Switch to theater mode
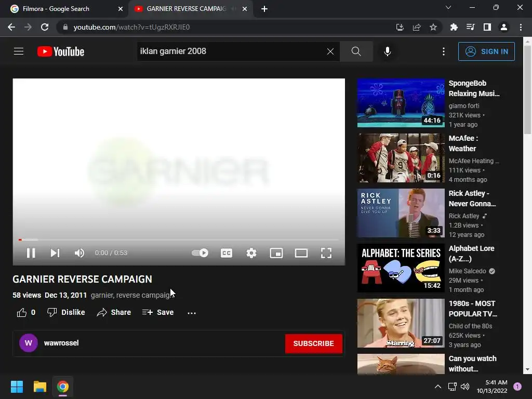Viewport: 532px width, 399px height. [301, 253]
